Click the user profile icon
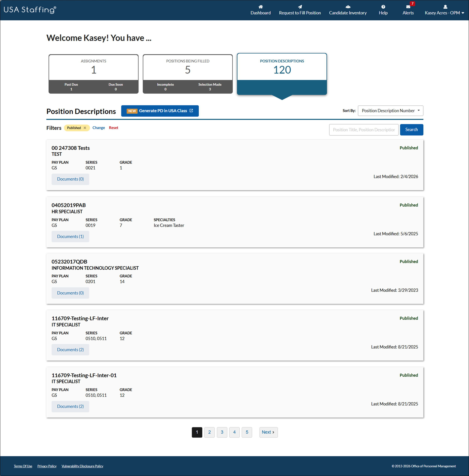 pos(445,7)
